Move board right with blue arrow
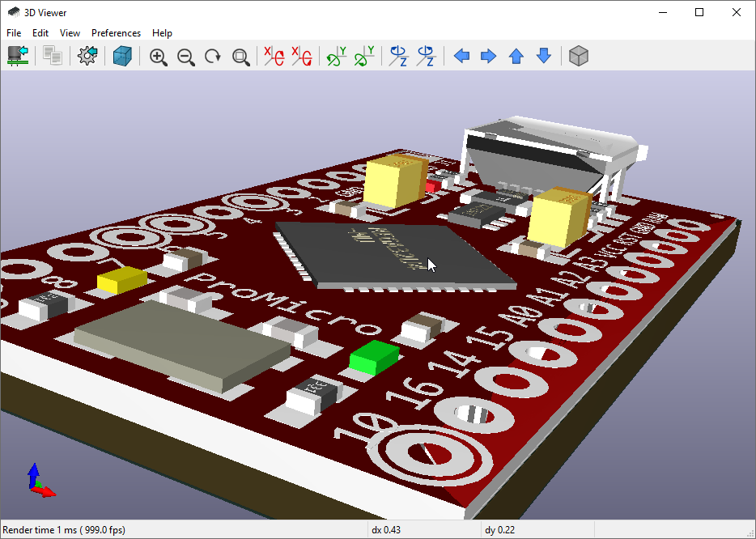The width and height of the screenshot is (756, 539). [488, 56]
